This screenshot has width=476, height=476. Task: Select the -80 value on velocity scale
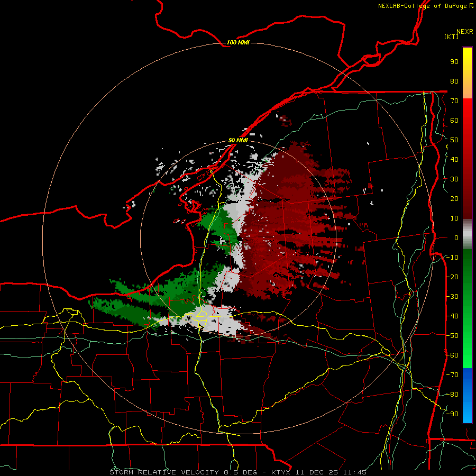452,395
